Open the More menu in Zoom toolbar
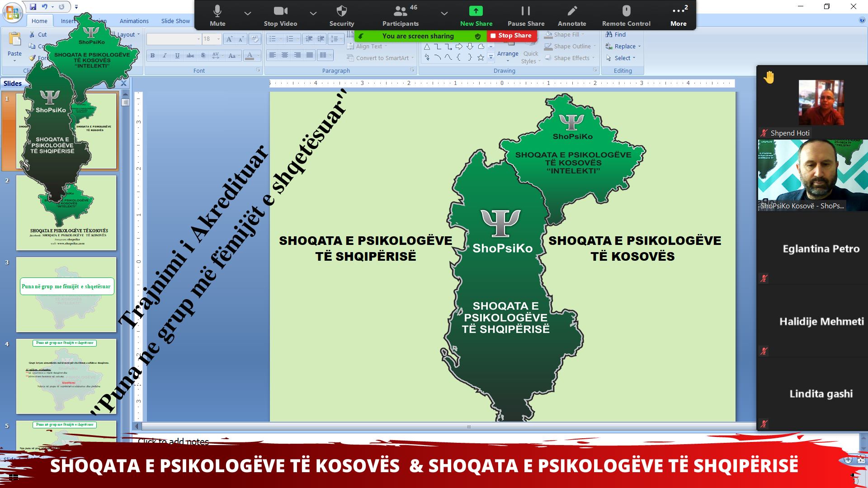The height and width of the screenshot is (488, 868). point(679,16)
